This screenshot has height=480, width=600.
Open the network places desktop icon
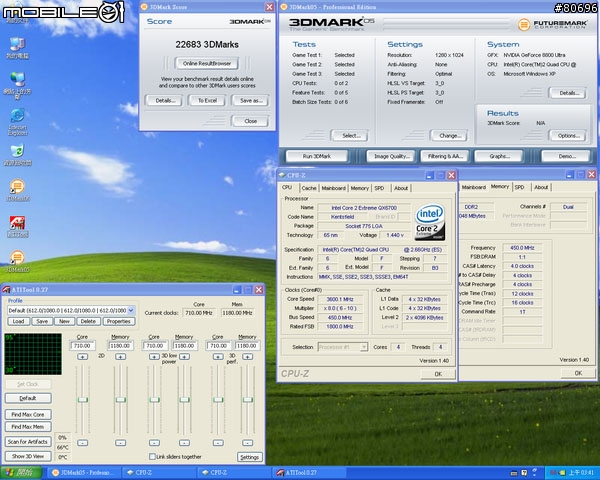point(17,84)
